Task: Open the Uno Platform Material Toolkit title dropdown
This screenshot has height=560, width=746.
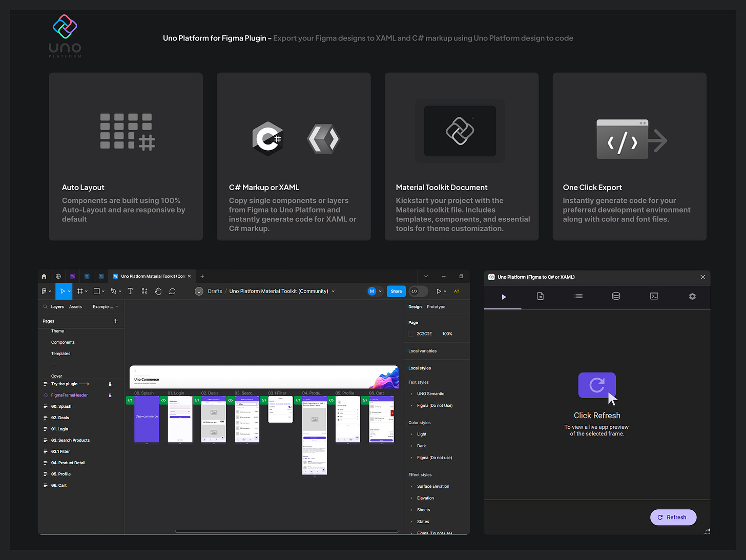Action: tap(333, 291)
